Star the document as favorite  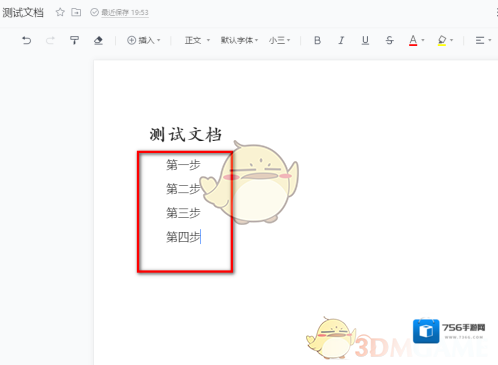pyautogui.click(x=60, y=12)
